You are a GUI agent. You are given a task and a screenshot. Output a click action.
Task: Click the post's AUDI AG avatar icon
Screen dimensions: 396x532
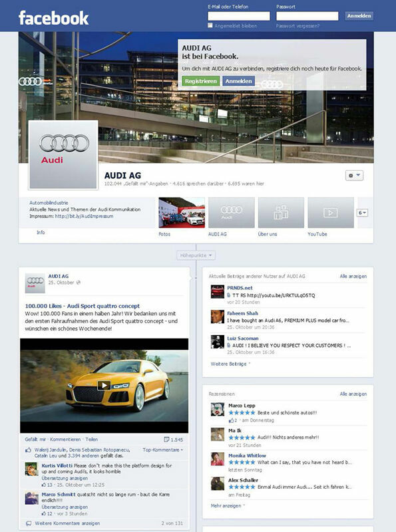point(35,283)
